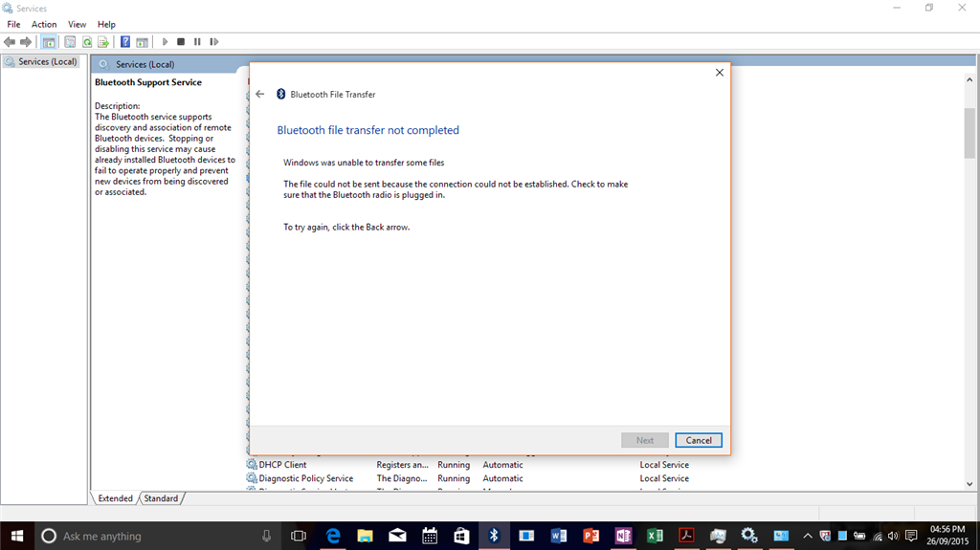Click the Stop Service square icon
The height and width of the screenshot is (550, 980).
(x=181, y=42)
